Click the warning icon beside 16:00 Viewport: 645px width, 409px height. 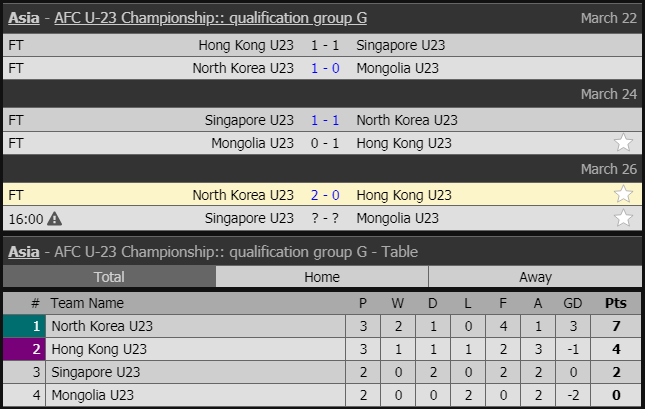point(54,218)
